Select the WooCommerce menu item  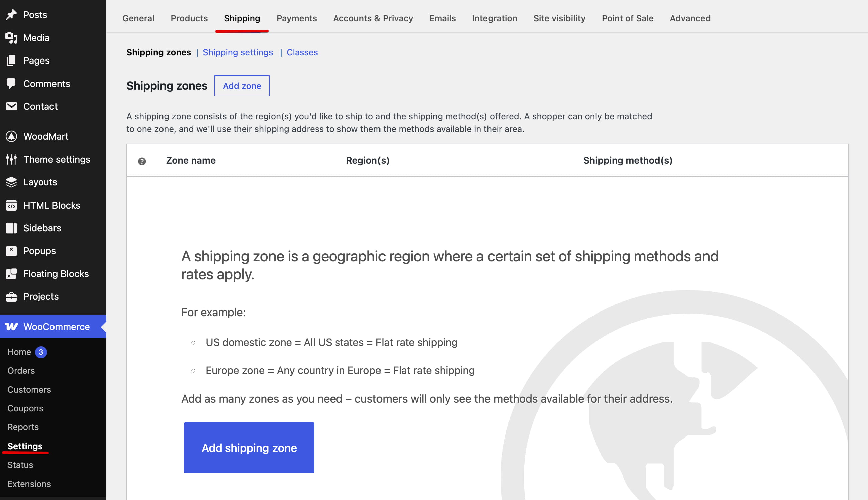(x=53, y=327)
